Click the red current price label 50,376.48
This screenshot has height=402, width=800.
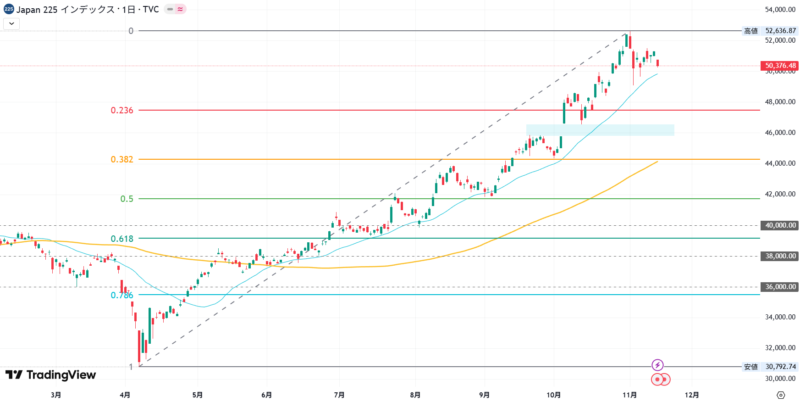coord(778,66)
